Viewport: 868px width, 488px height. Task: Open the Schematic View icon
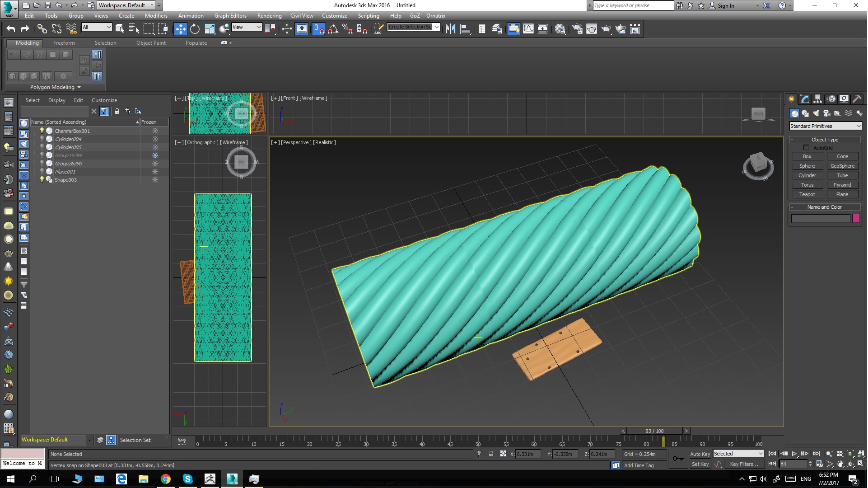pos(542,29)
